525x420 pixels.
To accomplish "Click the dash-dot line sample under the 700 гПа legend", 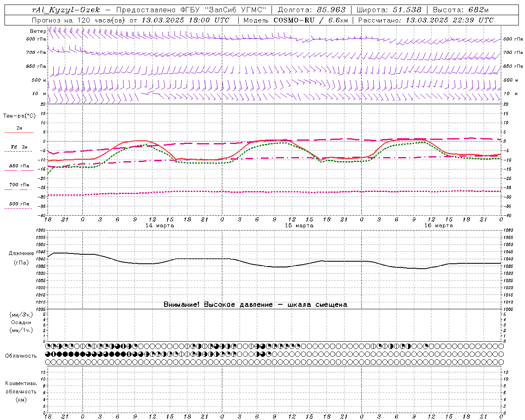I will click(x=18, y=190).
